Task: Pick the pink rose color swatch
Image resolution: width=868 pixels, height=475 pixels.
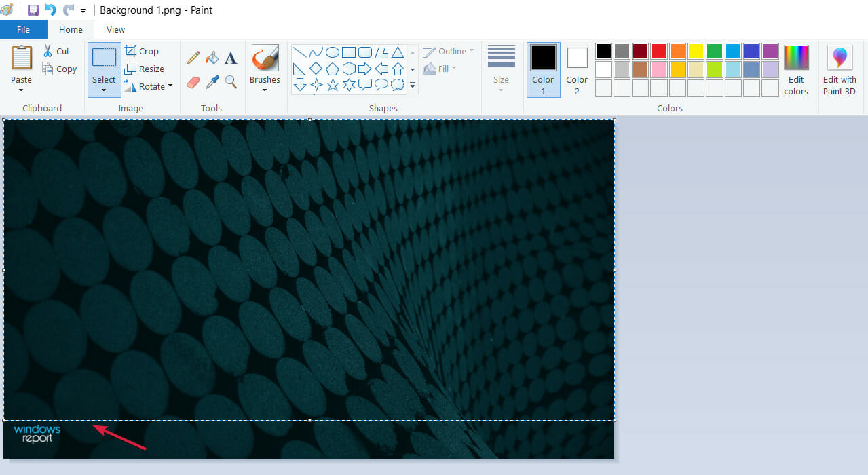Action: tap(659, 69)
